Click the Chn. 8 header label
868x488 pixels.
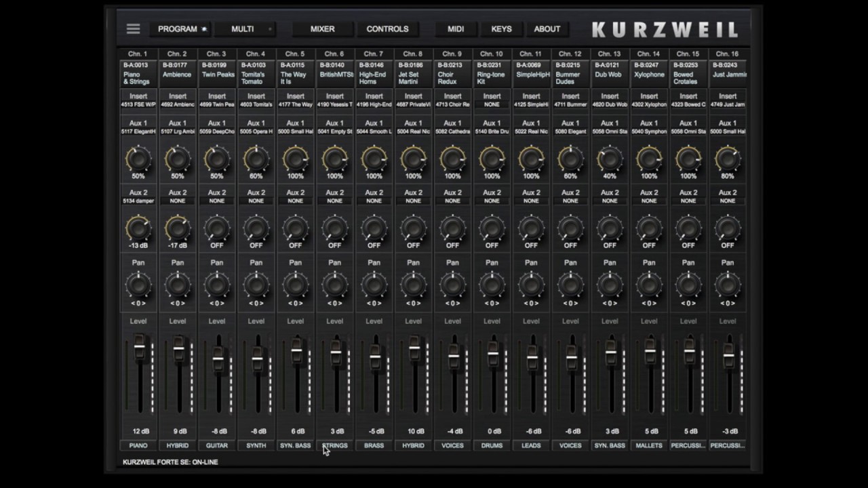click(x=413, y=54)
